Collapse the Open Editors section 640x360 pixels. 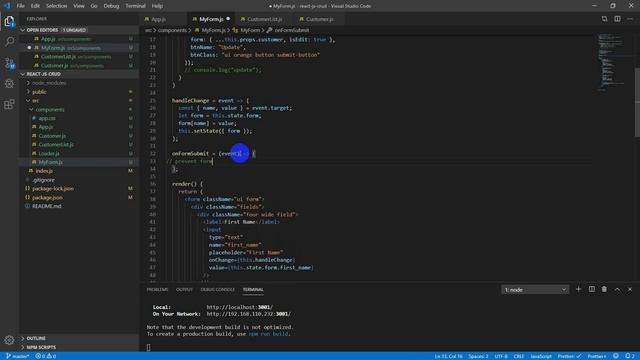point(23,30)
